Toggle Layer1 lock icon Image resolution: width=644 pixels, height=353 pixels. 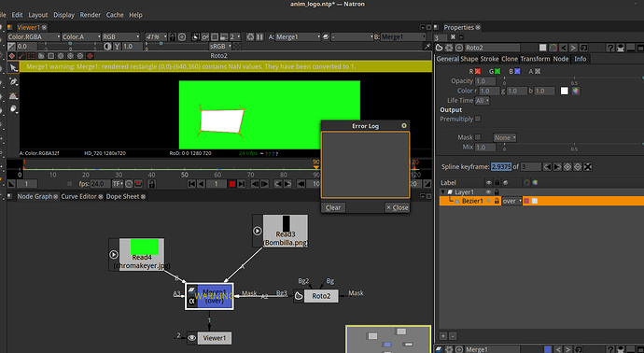pyautogui.click(x=497, y=192)
